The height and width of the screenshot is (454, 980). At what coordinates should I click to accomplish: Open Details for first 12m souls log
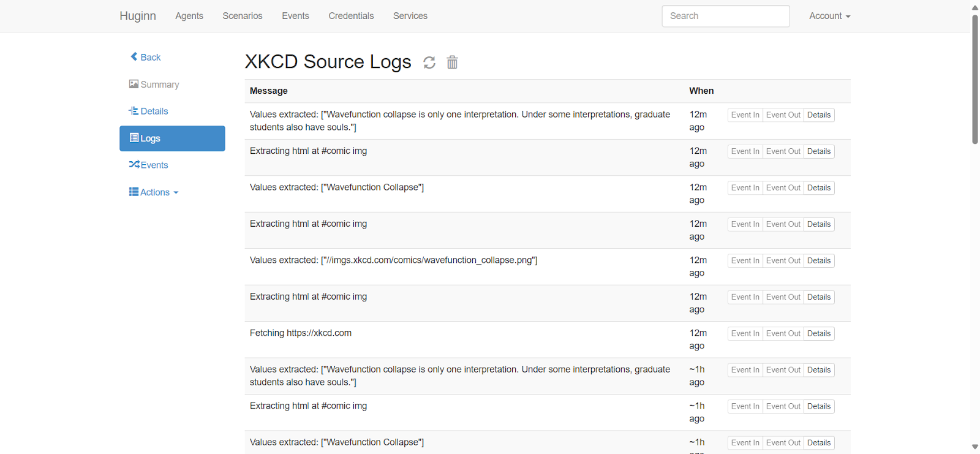tap(819, 115)
